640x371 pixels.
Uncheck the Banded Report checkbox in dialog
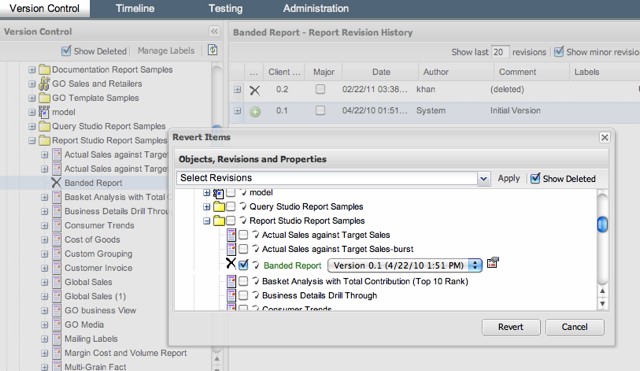243,265
